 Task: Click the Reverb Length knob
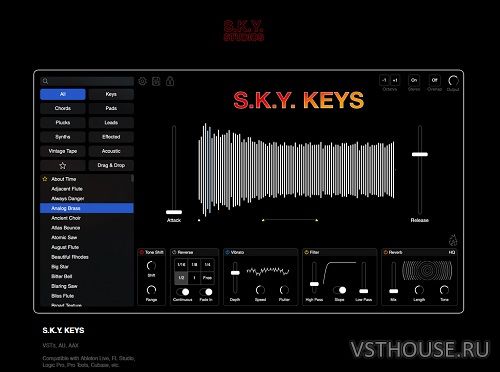(x=419, y=290)
